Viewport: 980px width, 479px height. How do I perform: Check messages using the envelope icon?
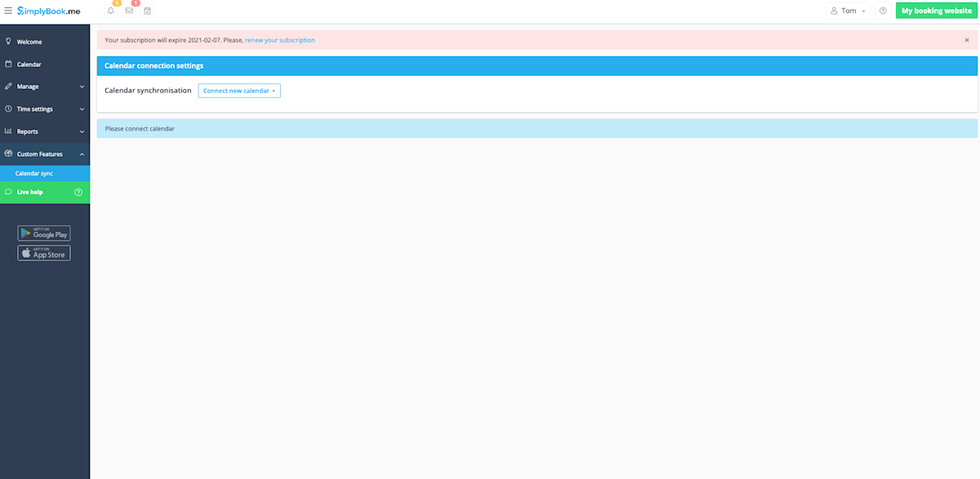[x=129, y=11]
